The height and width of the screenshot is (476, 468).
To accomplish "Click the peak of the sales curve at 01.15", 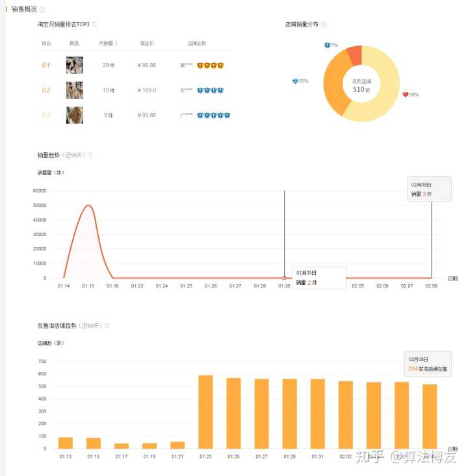I will coord(88,205).
